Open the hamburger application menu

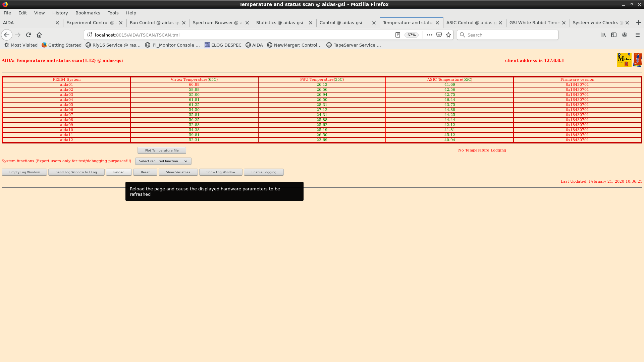point(638,35)
